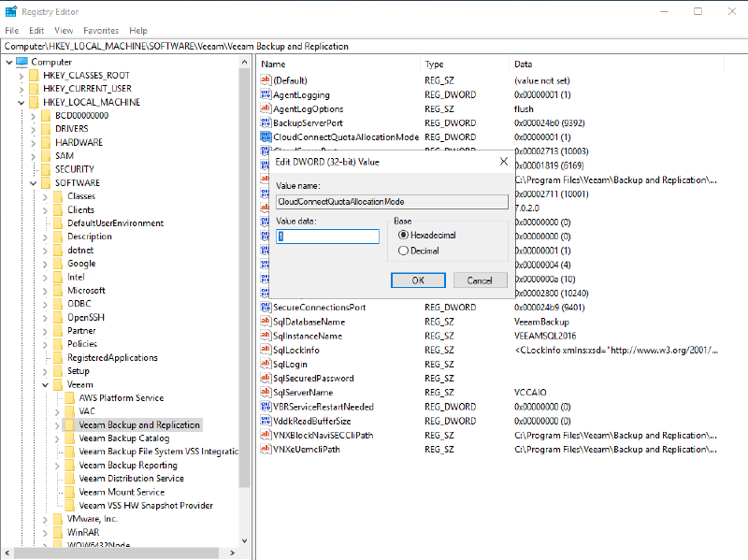The height and width of the screenshot is (560, 748).
Task: Click the Registry Editor title bar icon
Action: click(x=11, y=11)
